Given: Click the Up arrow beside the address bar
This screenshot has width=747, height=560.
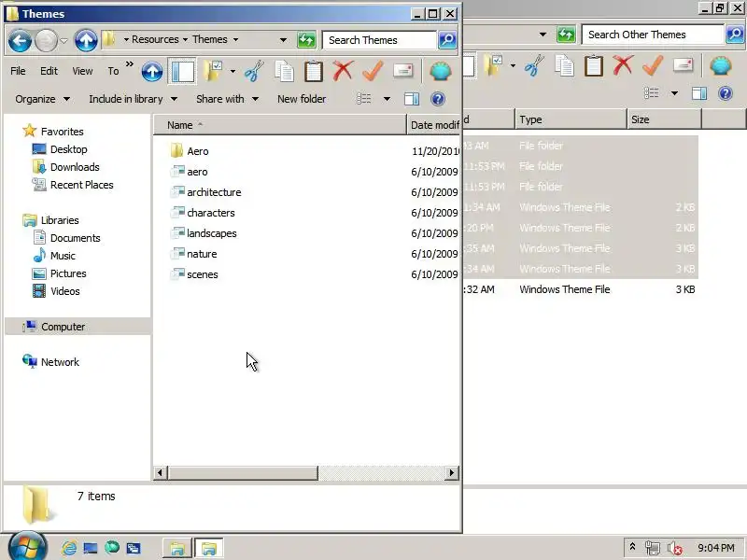Looking at the screenshot, I should click(86, 40).
